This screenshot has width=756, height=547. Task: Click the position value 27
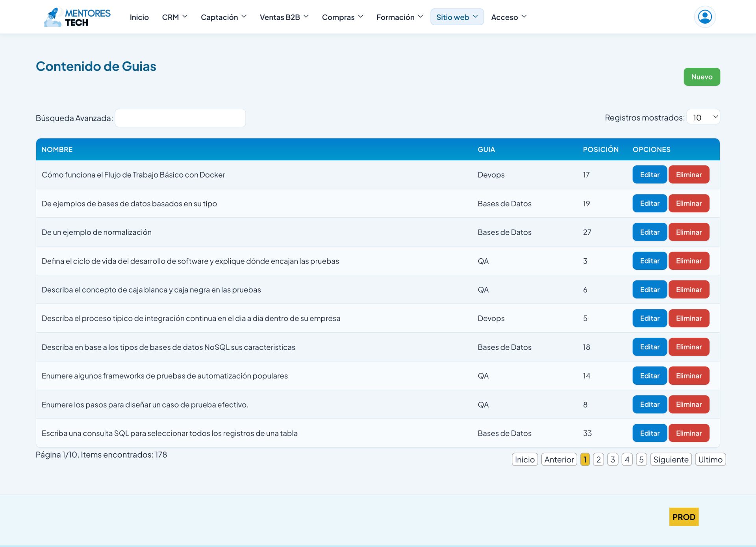(x=587, y=232)
